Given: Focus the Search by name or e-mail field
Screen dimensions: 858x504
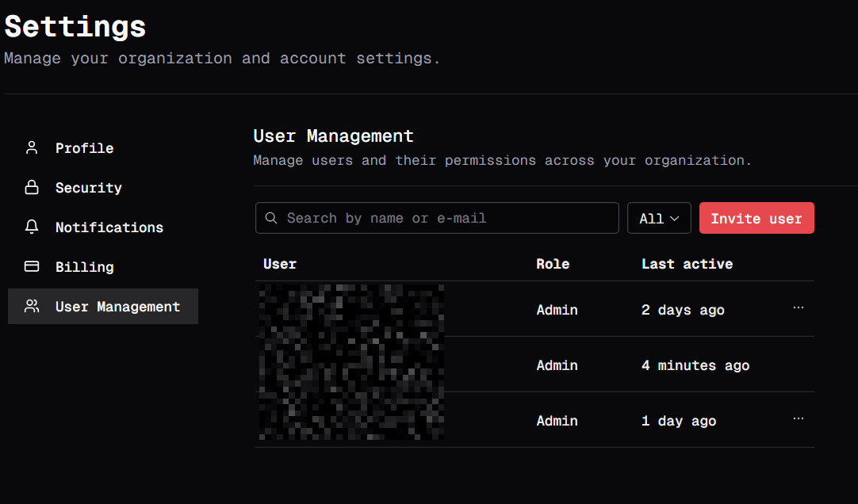Looking at the screenshot, I should (x=444, y=218).
